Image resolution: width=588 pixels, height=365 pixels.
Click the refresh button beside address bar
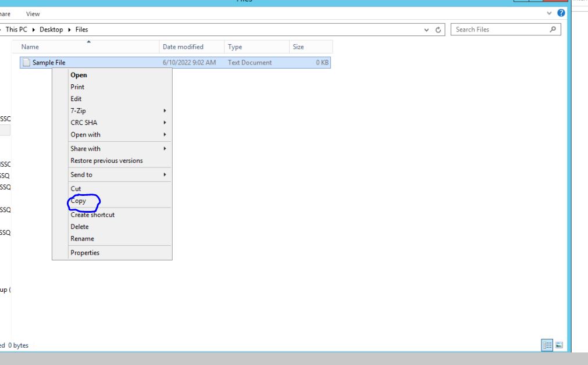pyautogui.click(x=439, y=30)
